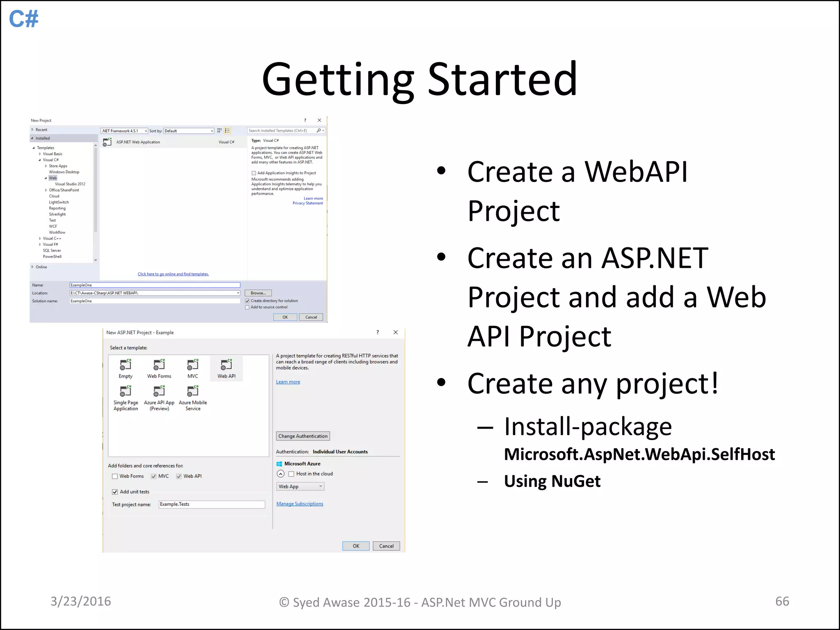Open the Sort by Default dropdown
This screenshot has width=840, height=630.
(x=189, y=131)
